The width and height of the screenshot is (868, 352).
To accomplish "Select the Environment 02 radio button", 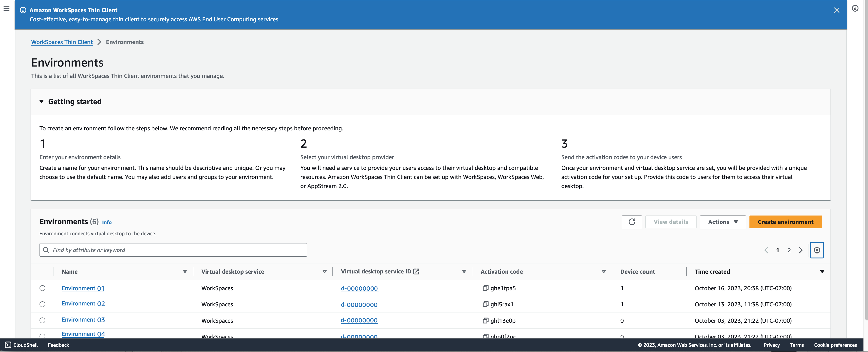I will pos(42,304).
